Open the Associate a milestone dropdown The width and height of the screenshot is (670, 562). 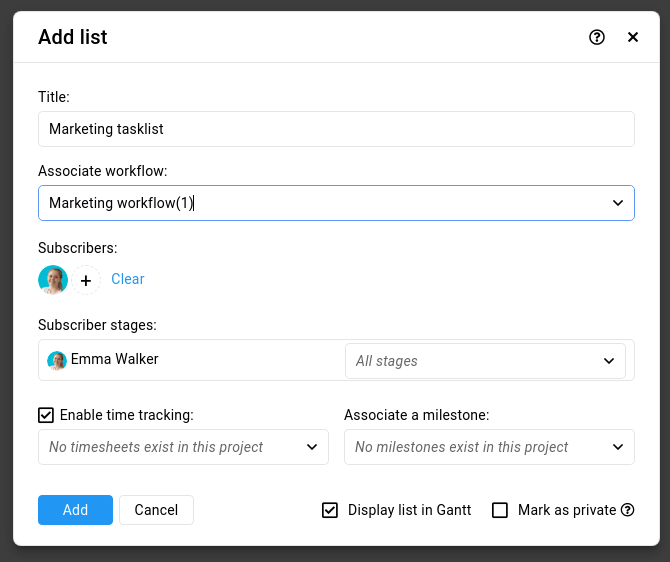click(489, 447)
